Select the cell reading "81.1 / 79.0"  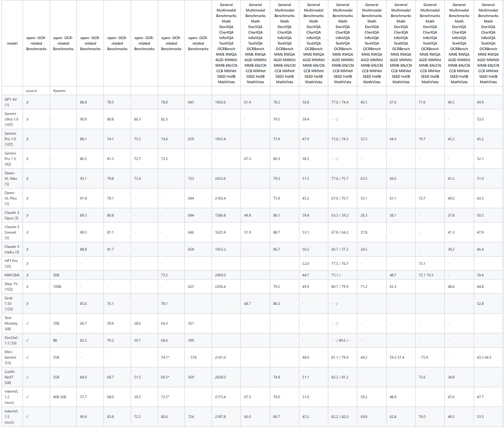tap(343, 357)
